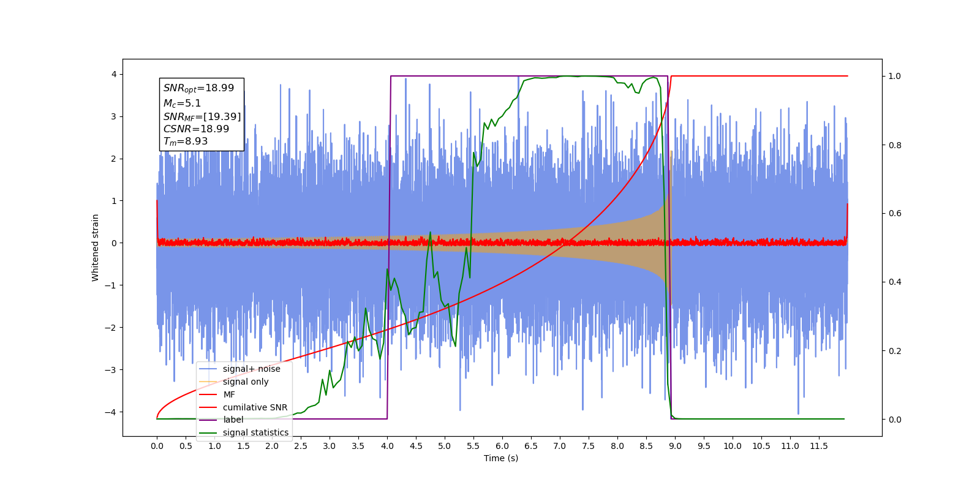
Task: Click the 4.0 tick on the time axis
Action: 387,446
